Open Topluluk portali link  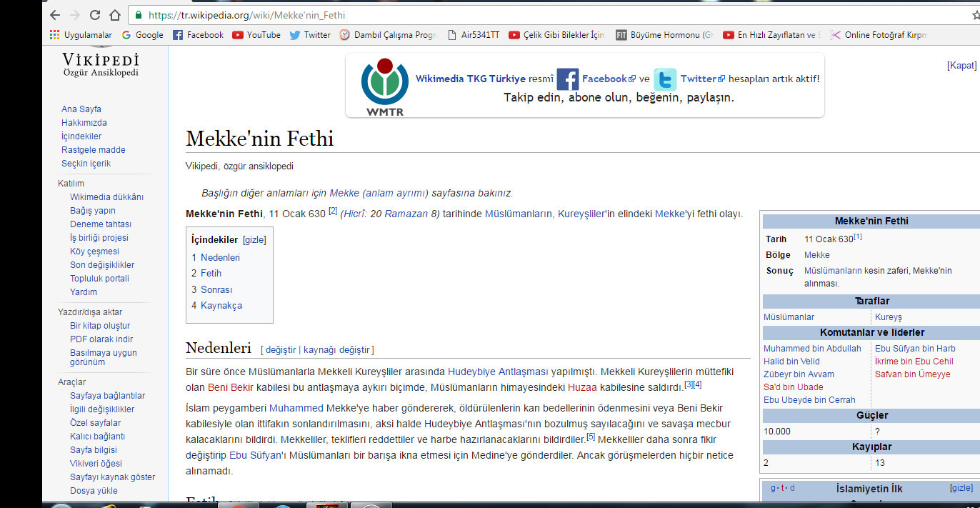[99, 279]
